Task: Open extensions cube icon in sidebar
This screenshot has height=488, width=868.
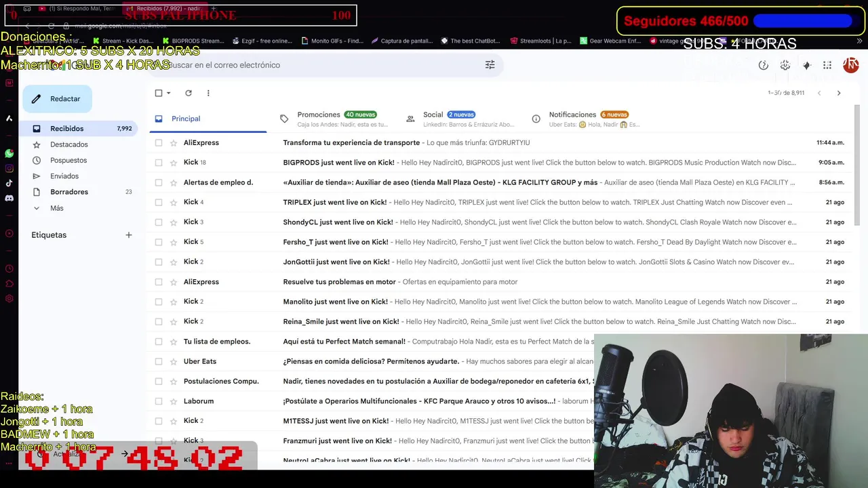Action: [9, 284]
